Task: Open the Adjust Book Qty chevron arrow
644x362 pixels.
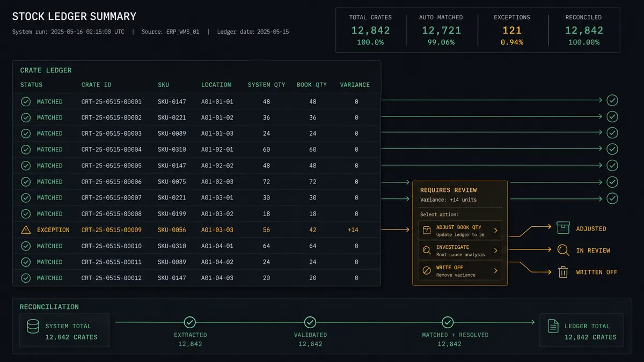Action: coord(495,231)
